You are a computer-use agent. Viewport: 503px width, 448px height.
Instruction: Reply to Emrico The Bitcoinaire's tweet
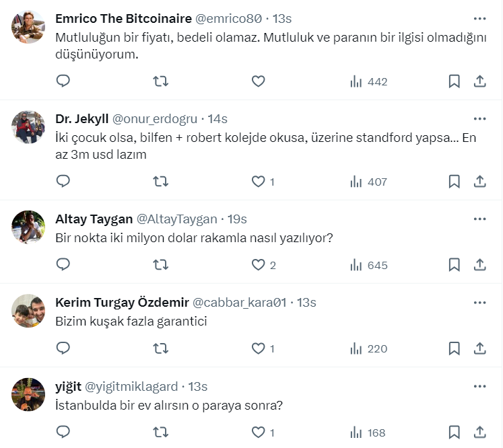coord(63,81)
